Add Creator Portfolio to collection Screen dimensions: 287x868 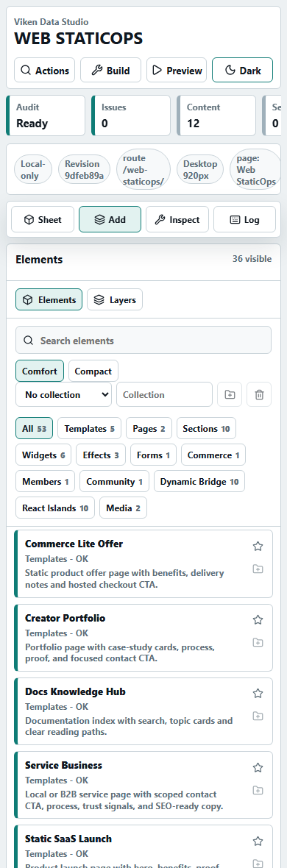pos(258,643)
